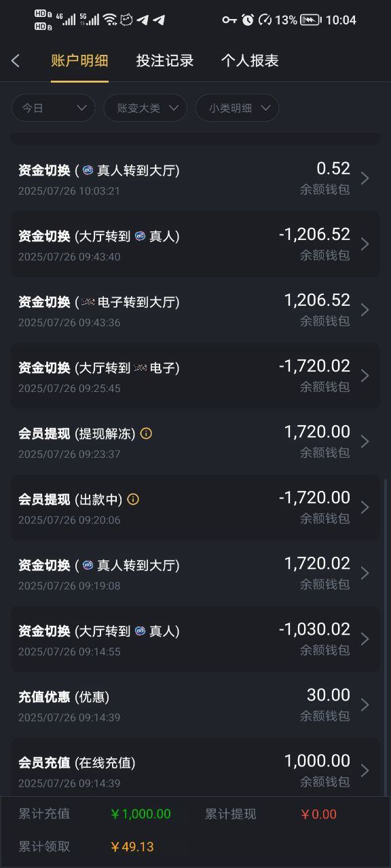391x868 pixels.
Task: Switch to the 个人报表 tab
Action: 250,60
